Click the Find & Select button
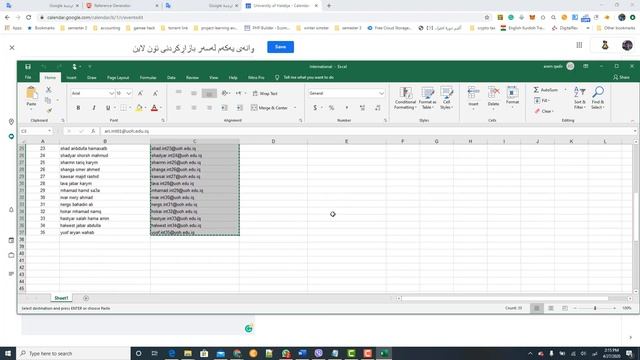Image resolution: width=640 pixels, height=360 pixels. 598,98
